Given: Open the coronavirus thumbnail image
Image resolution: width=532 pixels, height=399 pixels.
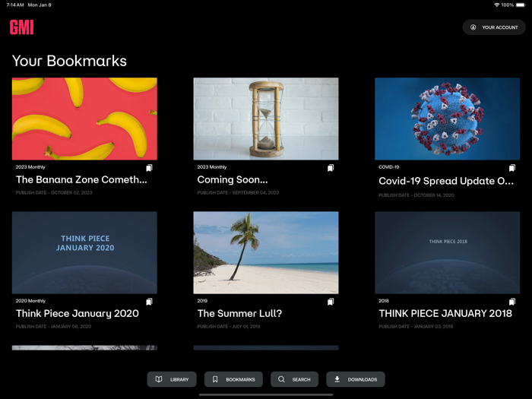Looking at the screenshot, I should (447, 119).
